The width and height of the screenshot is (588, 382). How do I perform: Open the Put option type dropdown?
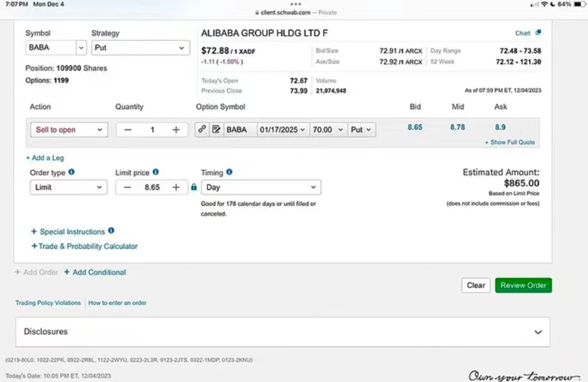tap(361, 130)
